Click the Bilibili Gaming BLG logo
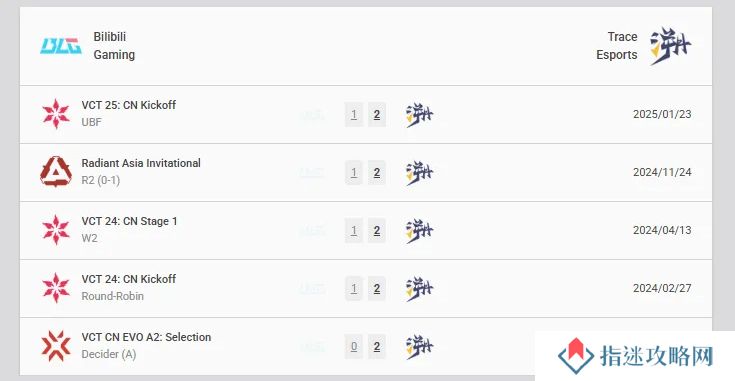The image size is (735, 381). pyautogui.click(x=60, y=46)
